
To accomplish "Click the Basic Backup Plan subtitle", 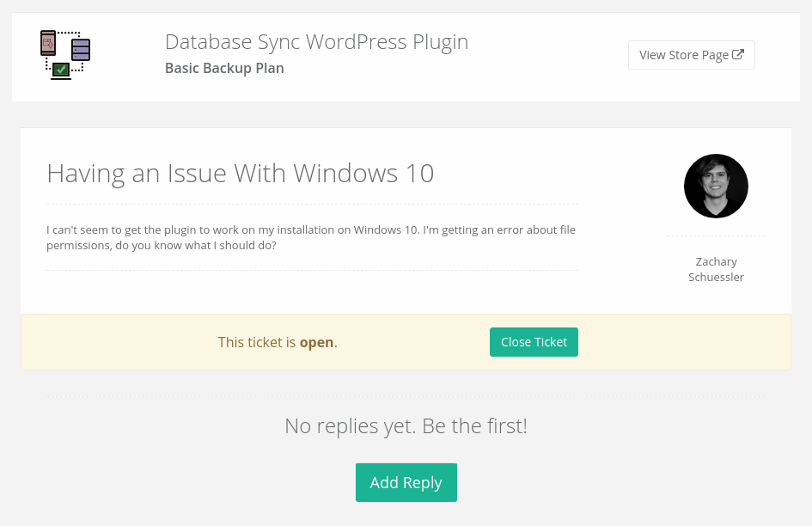I will click(x=224, y=69).
